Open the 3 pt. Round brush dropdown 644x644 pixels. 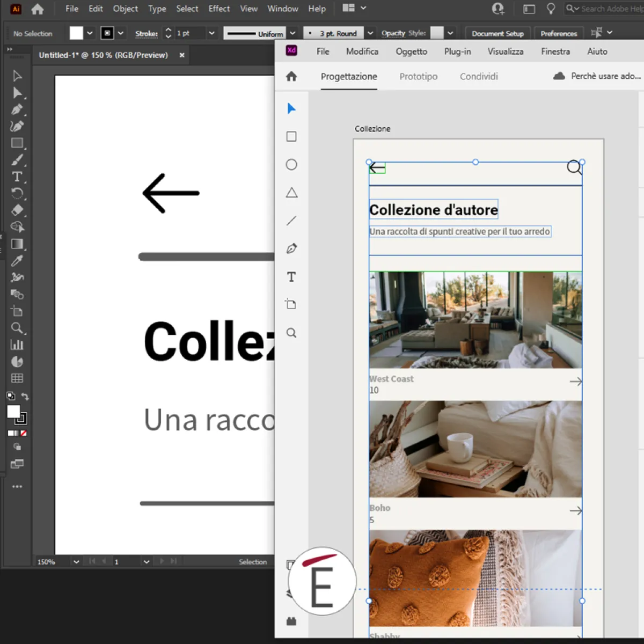(x=370, y=33)
